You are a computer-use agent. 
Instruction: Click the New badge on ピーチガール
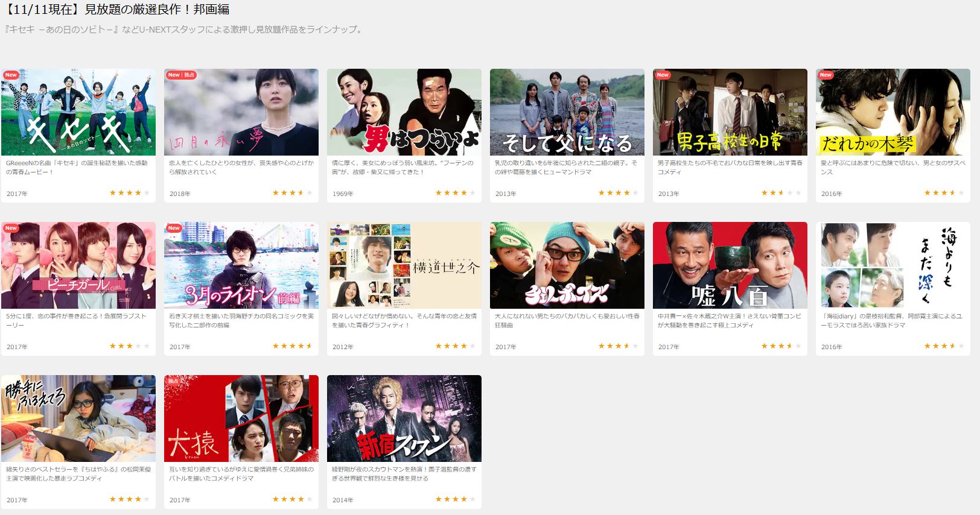pyautogui.click(x=11, y=228)
